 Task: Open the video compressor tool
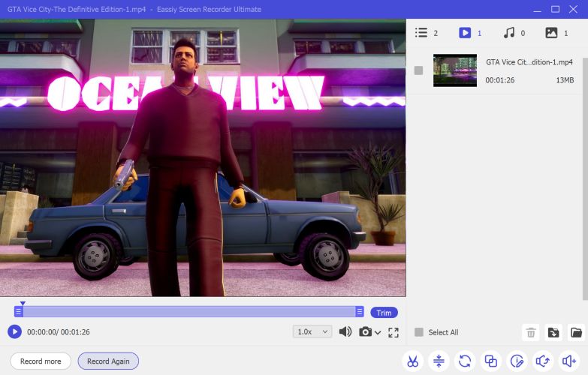pos(439,361)
